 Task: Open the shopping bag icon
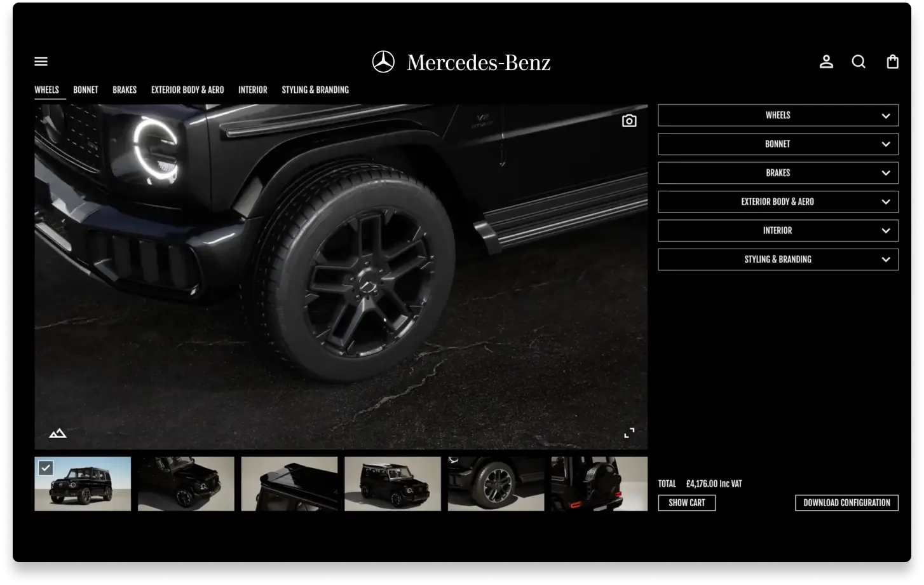892,61
